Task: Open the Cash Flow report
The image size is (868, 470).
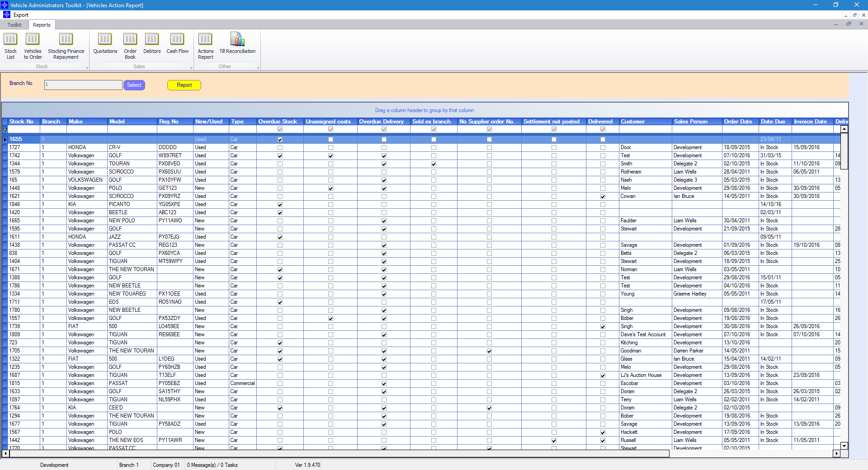Action: pos(177,44)
